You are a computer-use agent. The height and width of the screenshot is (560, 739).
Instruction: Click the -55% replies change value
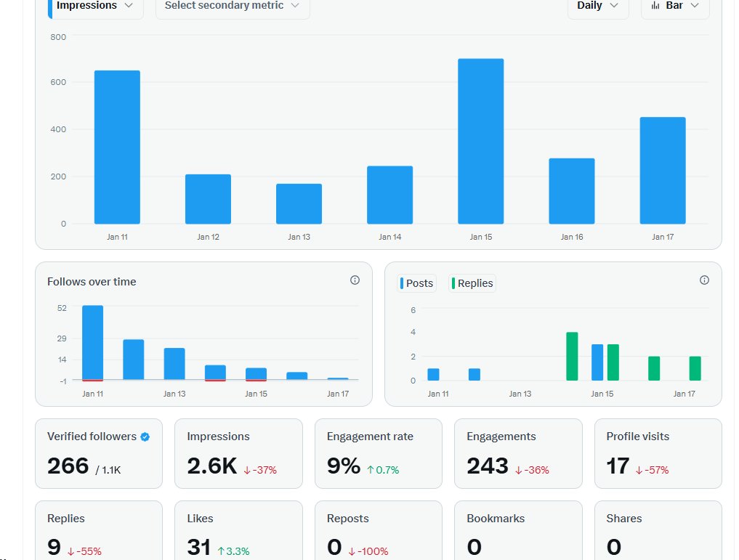tap(84, 551)
